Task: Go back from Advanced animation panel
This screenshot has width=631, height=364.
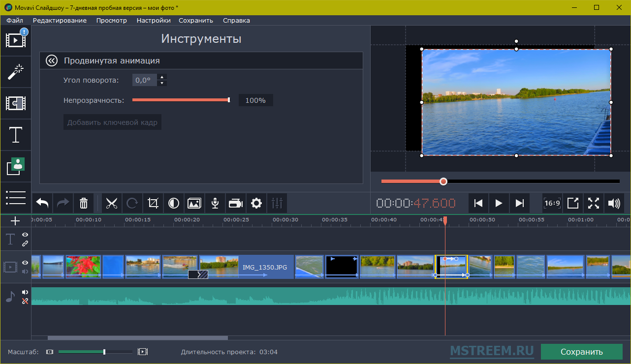Action: [x=52, y=61]
